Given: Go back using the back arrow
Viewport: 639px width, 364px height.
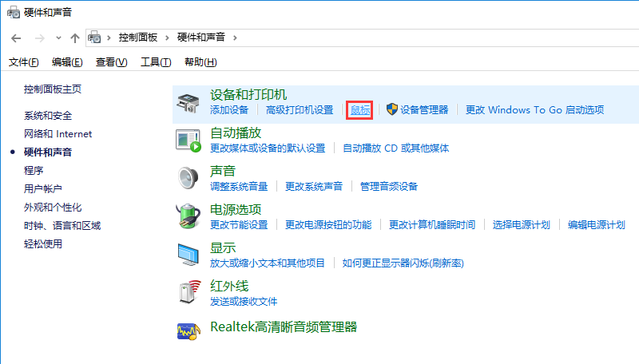Looking at the screenshot, I should pyautogui.click(x=16, y=38).
